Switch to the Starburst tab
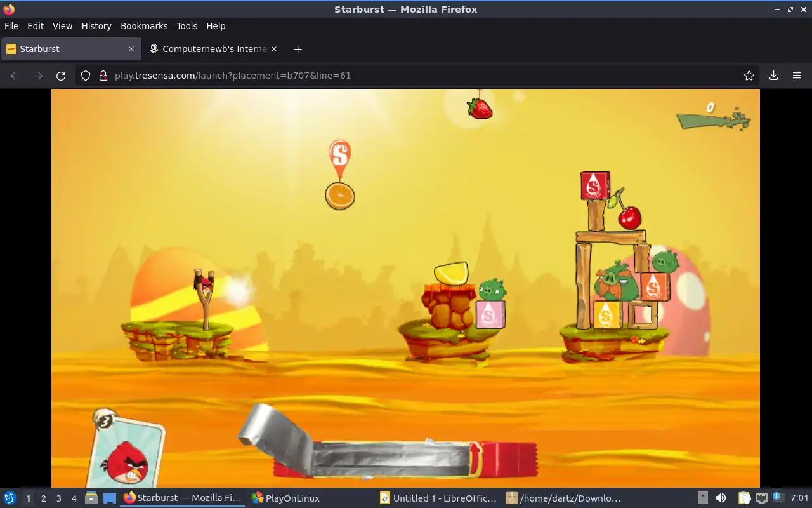 click(x=70, y=49)
